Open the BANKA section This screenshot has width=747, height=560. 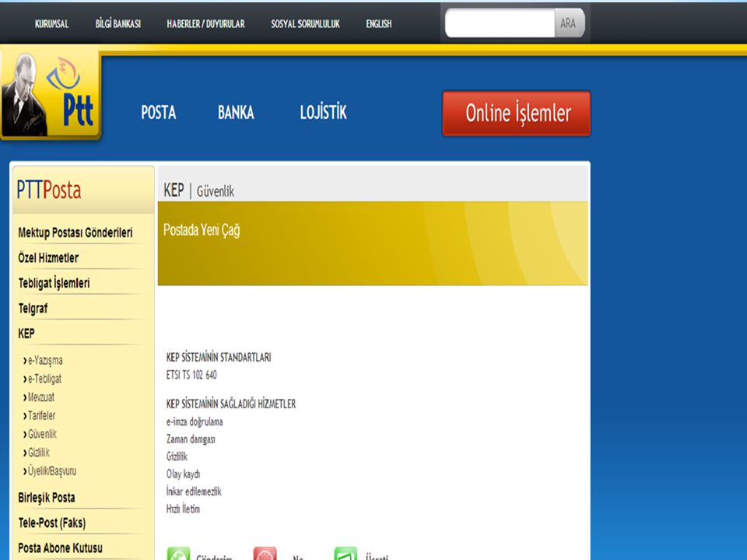[236, 112]
